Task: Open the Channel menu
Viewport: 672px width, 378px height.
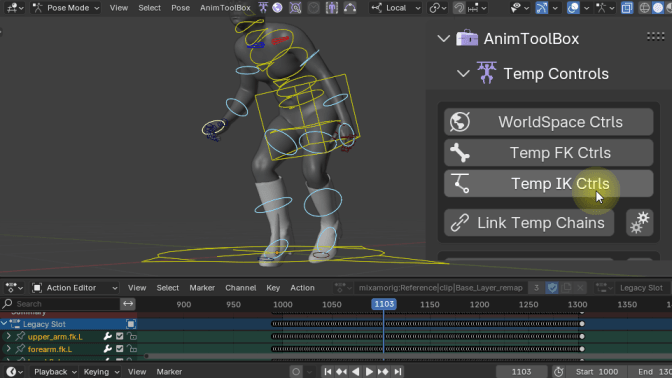Action: (x=240, y=288)
